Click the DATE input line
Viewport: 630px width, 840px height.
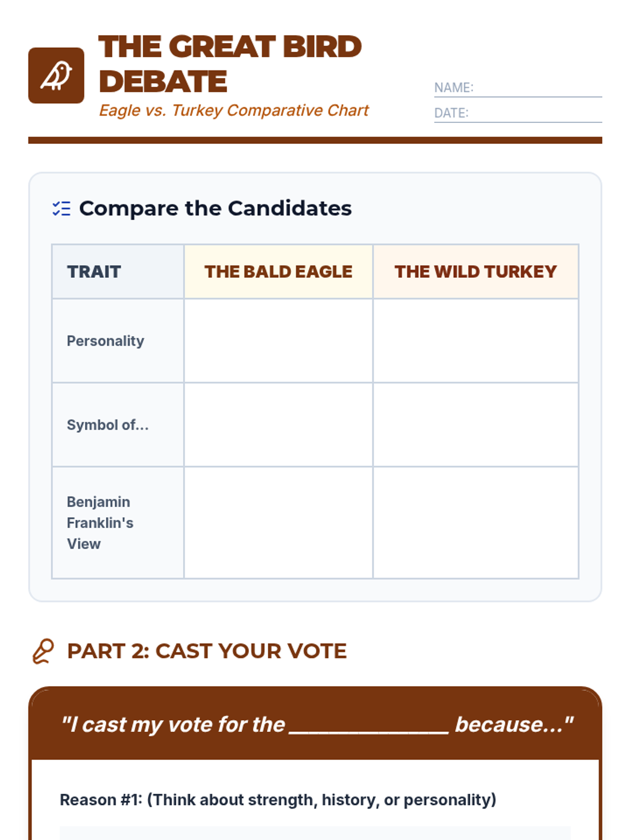[x=535, y=113]
